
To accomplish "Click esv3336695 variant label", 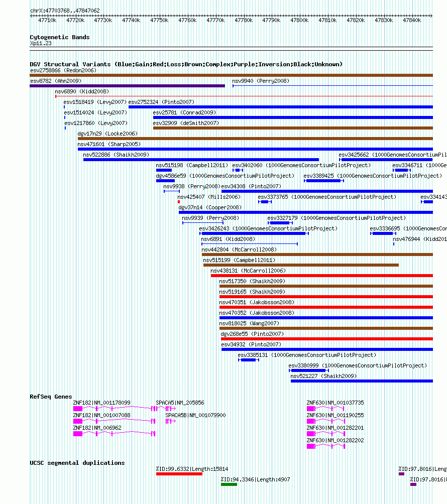I will coord(408,228).
